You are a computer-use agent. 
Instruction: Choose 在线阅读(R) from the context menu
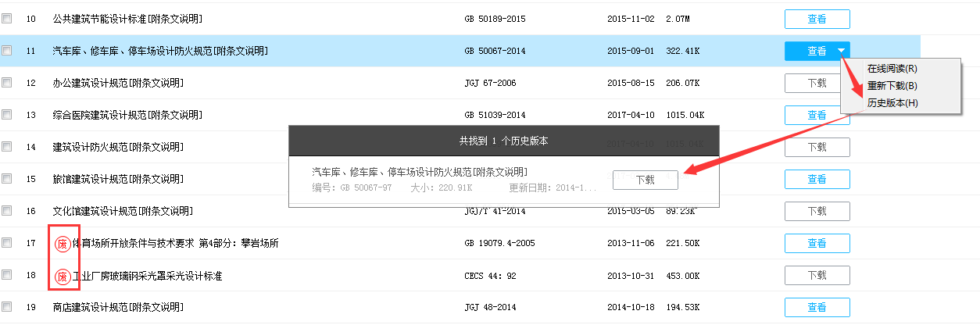[892, 69]
